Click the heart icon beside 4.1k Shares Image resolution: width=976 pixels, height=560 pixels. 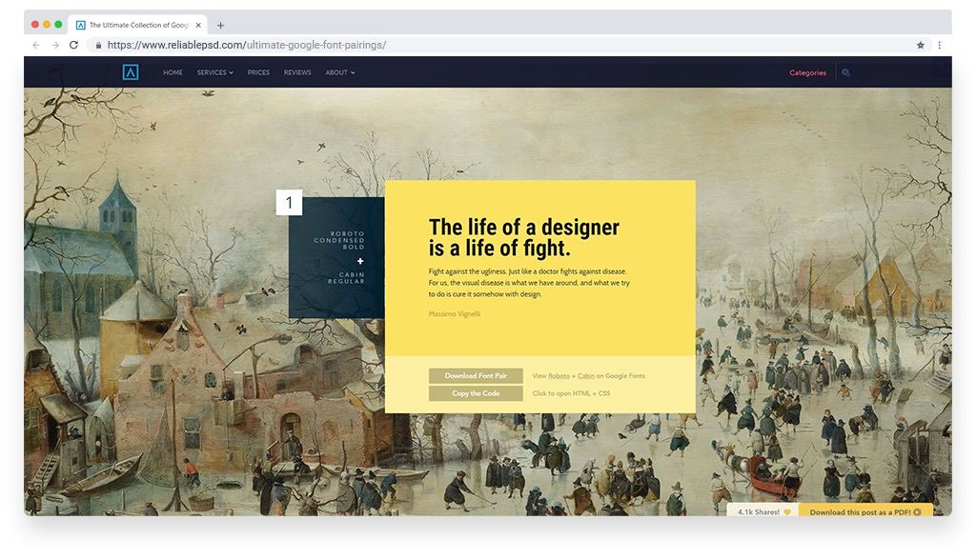pos(786,511)
